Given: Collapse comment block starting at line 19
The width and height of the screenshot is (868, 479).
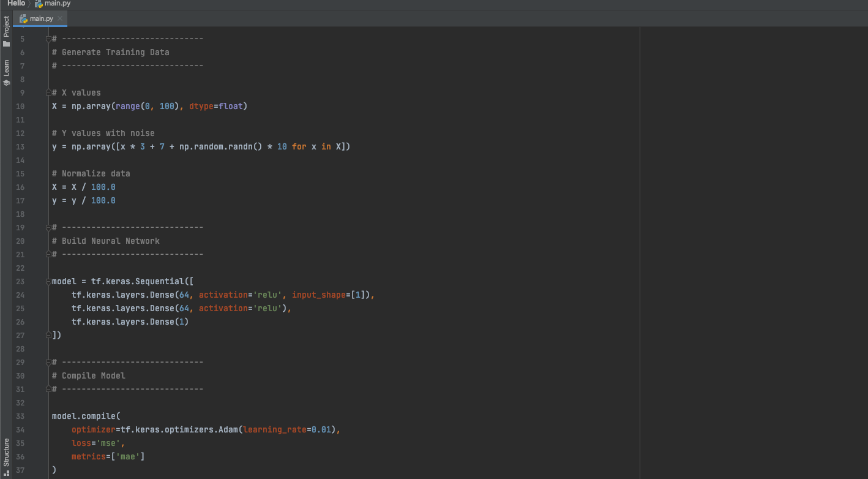Looking at the screenshot, I should click(x=48, y=227).
